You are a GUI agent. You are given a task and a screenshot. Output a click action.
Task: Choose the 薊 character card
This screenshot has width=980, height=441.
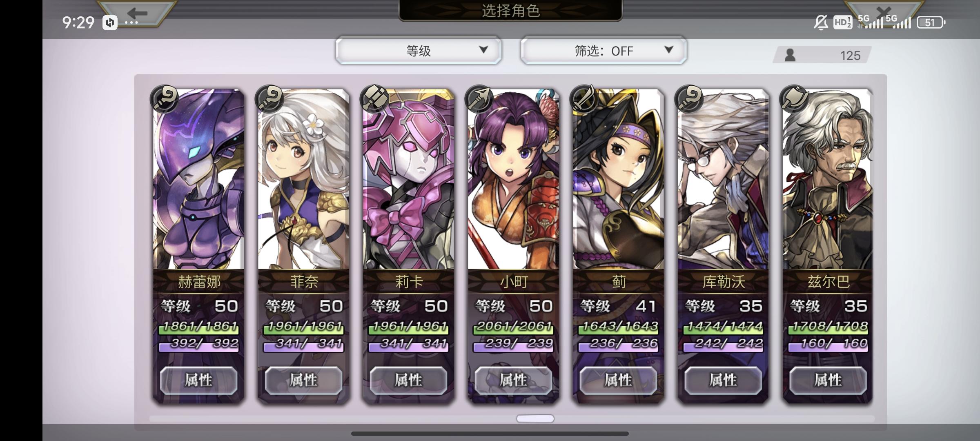[618, 245]
